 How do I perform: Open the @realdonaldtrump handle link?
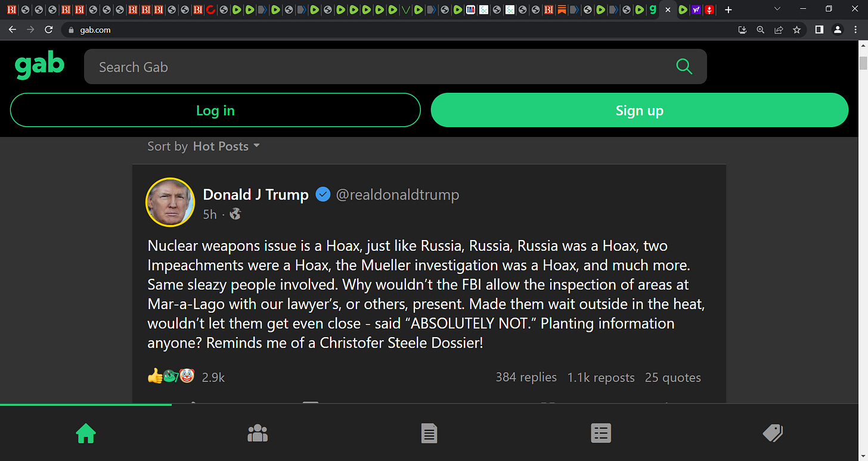tap(398, 195)
